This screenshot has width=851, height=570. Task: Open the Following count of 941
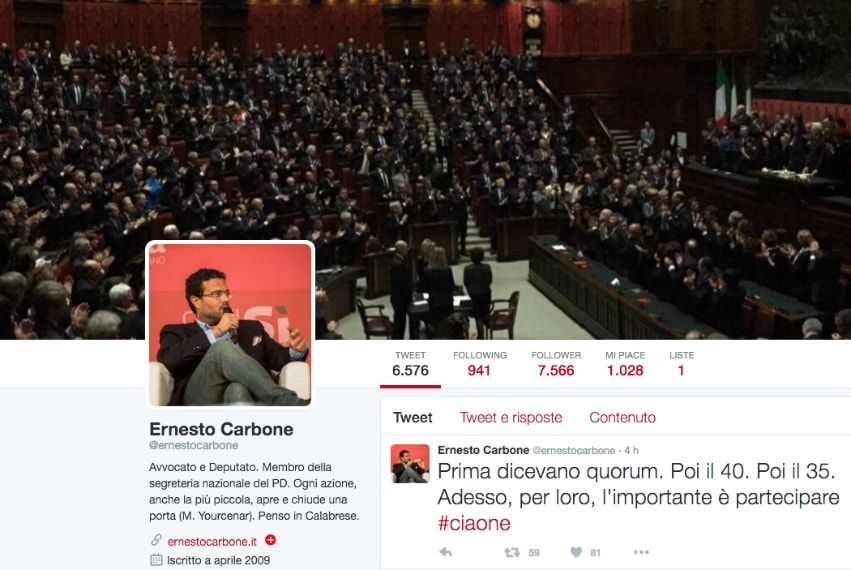coord(480,364)
